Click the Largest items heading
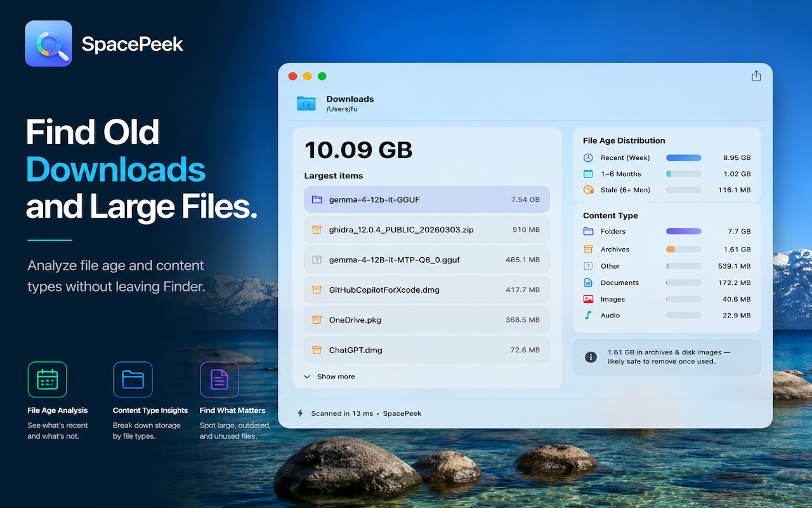The width and height of the screenshot is (812, 508). [x=334, y=176]
